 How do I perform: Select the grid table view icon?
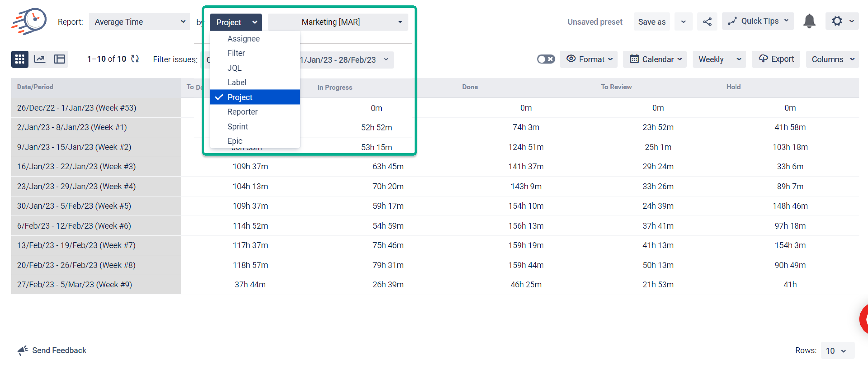click(19, 59)
